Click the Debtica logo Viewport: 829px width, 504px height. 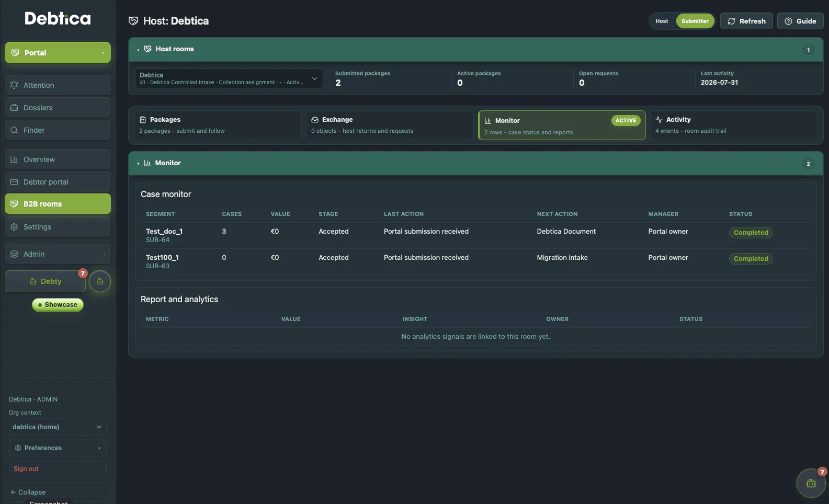[x=58, y=19]
